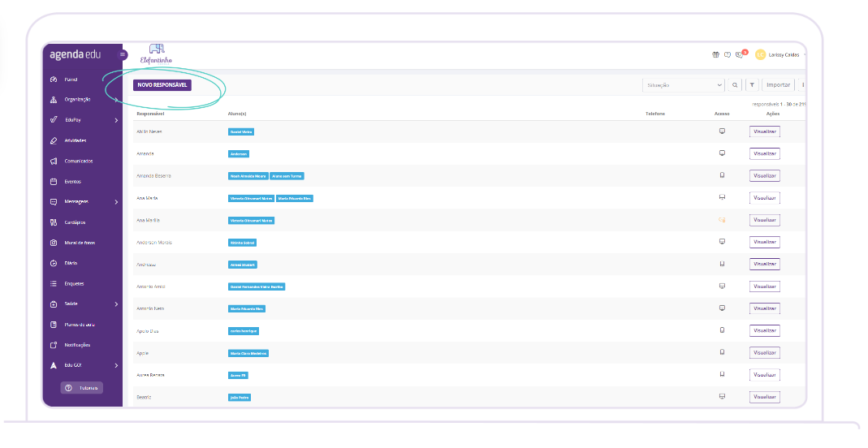The width and height of the screenshot is (868, 448).
Task: Click the Daniel Vieira student tag
Action: pos(241,131)
